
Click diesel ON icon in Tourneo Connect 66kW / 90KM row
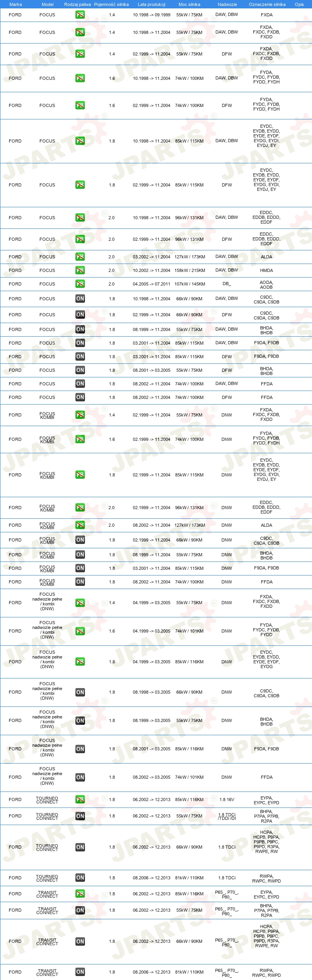click(80, 847)
